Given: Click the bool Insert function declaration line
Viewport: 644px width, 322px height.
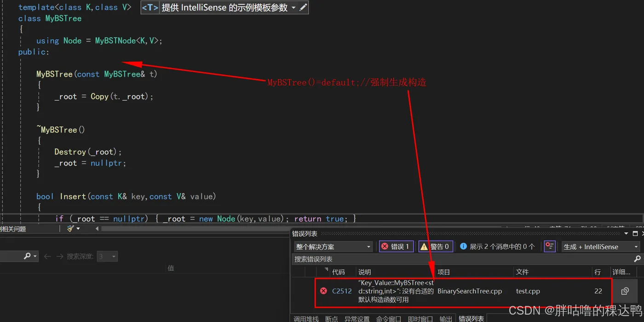Looking at the screenshot, I should point(126,196).
